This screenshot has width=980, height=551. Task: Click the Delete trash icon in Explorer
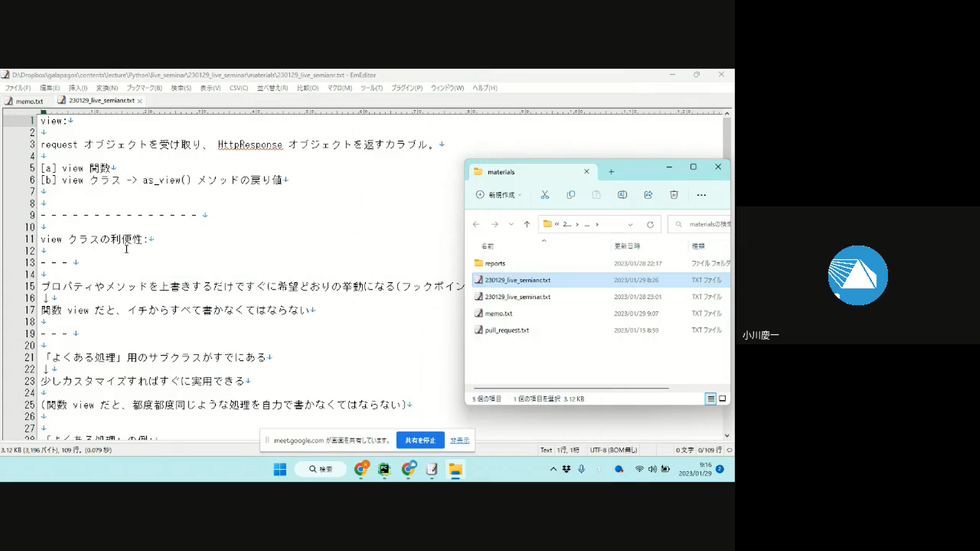pyautogui.click(x=674, y=195)
